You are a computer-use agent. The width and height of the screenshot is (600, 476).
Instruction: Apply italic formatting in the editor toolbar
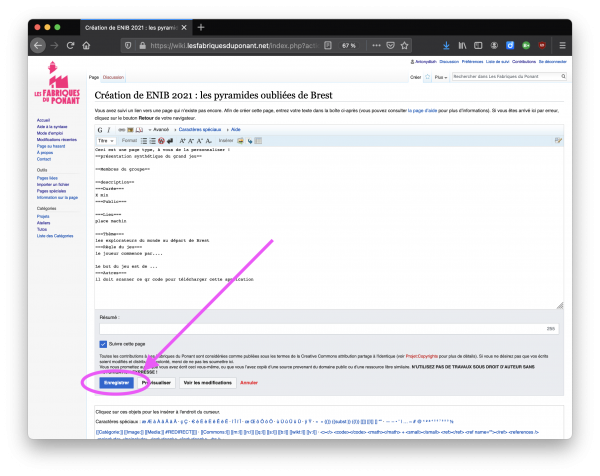pyautogui.click(x=109, y=130)
